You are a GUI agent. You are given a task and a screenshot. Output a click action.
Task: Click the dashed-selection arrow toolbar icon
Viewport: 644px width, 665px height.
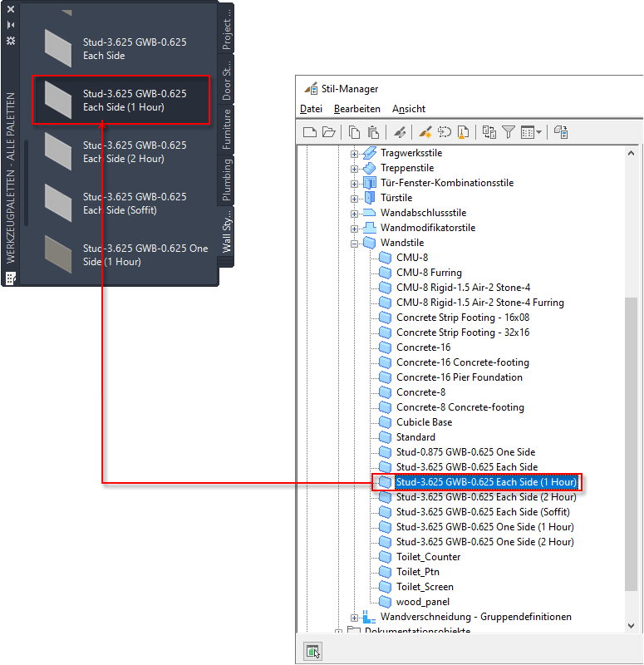point(445,132)
